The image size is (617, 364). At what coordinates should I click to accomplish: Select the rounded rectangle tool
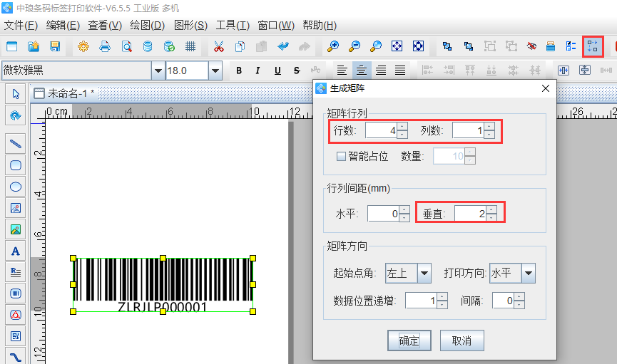[16, 165]
